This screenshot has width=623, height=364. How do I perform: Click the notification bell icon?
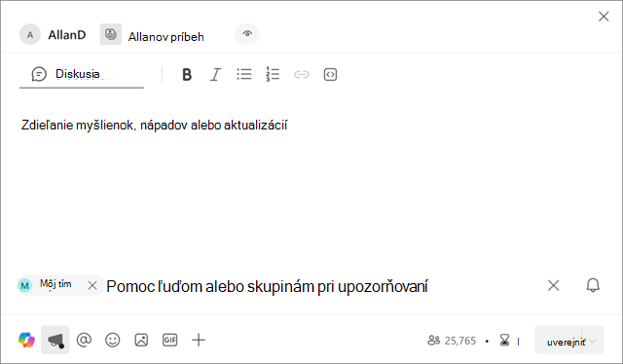tap(593, 285)
